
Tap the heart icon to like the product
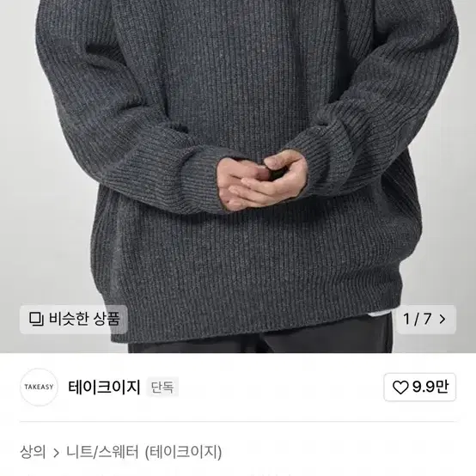400,388
